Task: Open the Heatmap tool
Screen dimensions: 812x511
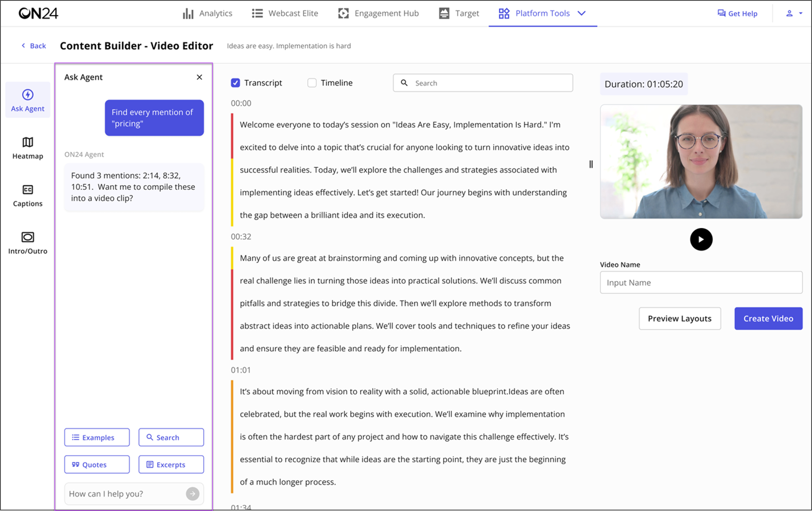Action: click(28, 148)
